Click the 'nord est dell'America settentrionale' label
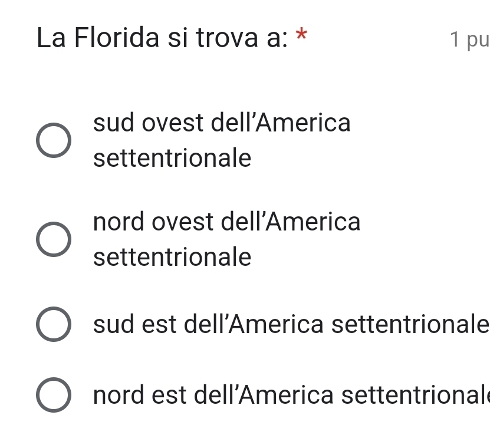Viewport: 490px width, 448px height. point(290,395)
